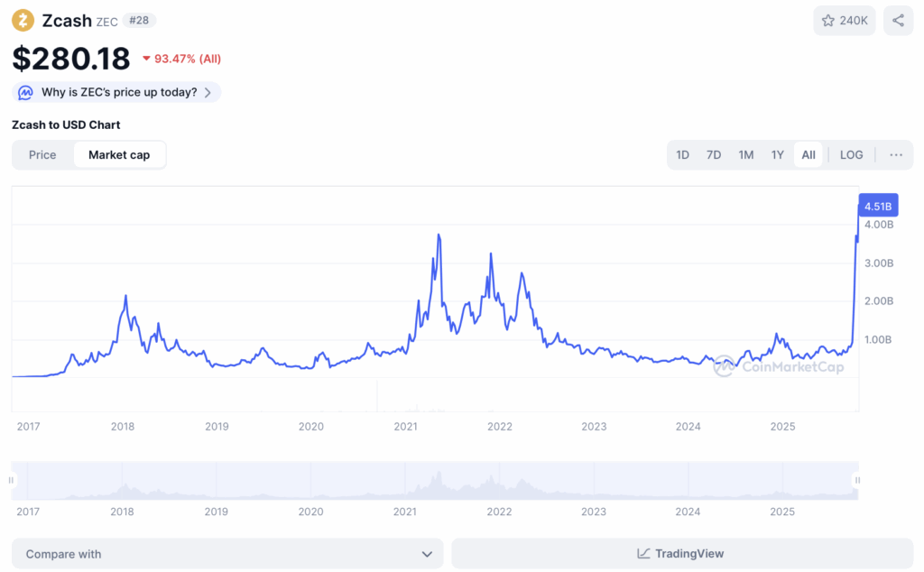Switch to the Price tab

42,155
